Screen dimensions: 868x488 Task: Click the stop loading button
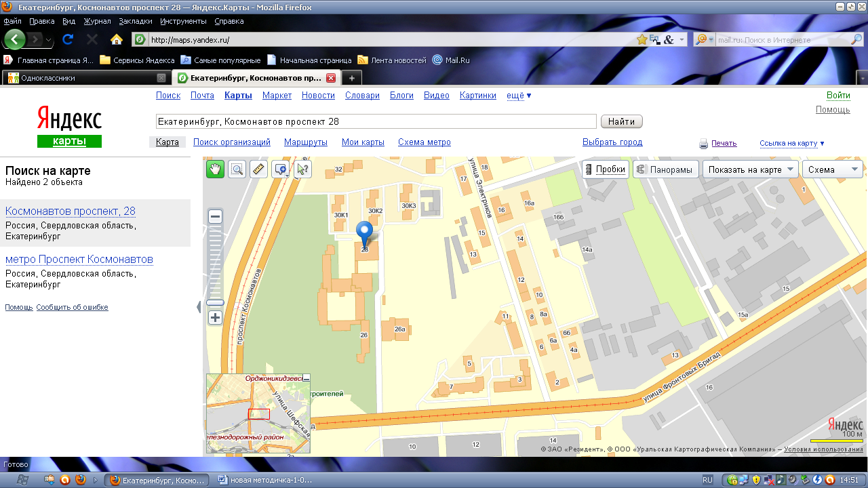[92, 39]
